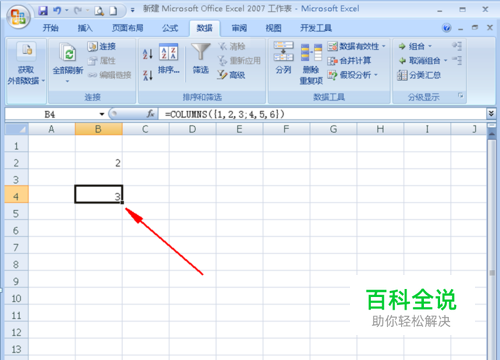Select column A header
Viewport: 500px width, 360px height.
52,129
